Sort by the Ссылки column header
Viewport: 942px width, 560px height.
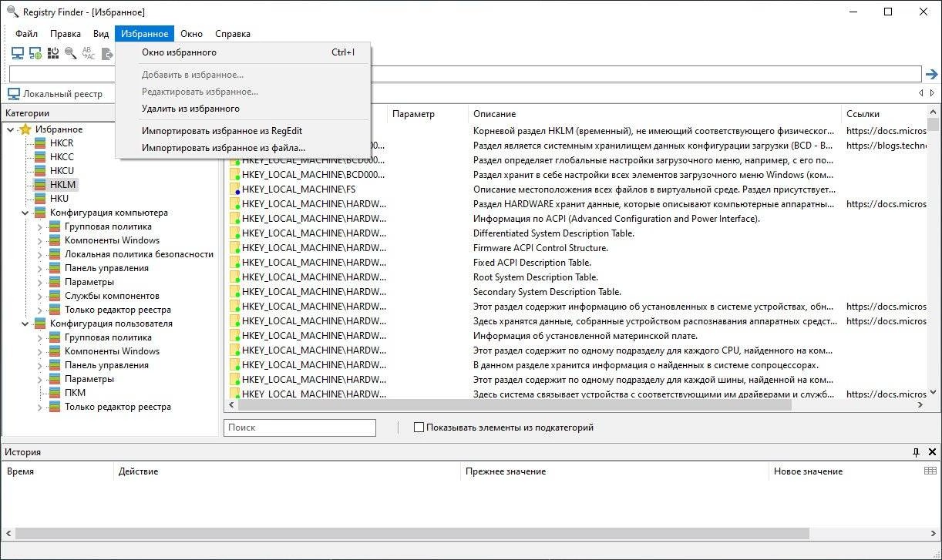883,114
